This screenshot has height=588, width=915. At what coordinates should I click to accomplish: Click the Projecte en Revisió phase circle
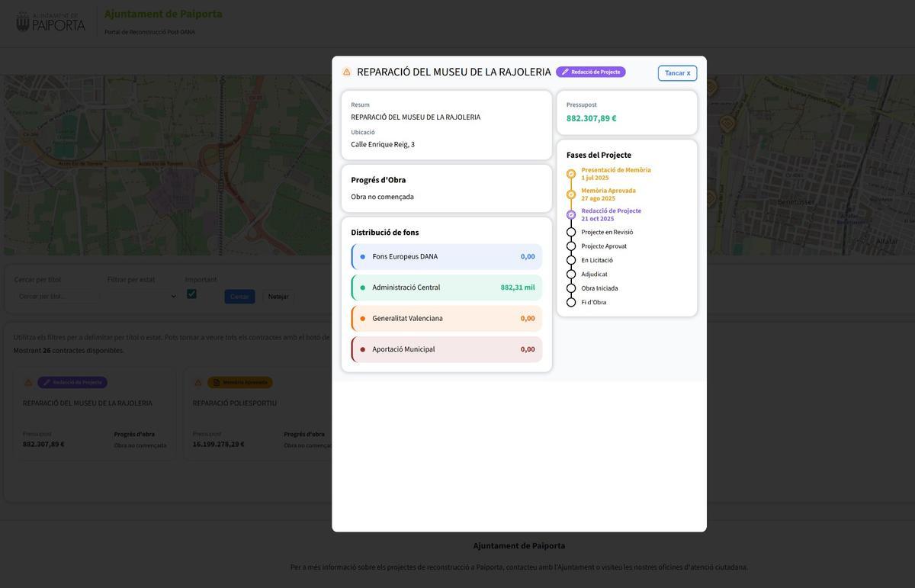point(571,232)
